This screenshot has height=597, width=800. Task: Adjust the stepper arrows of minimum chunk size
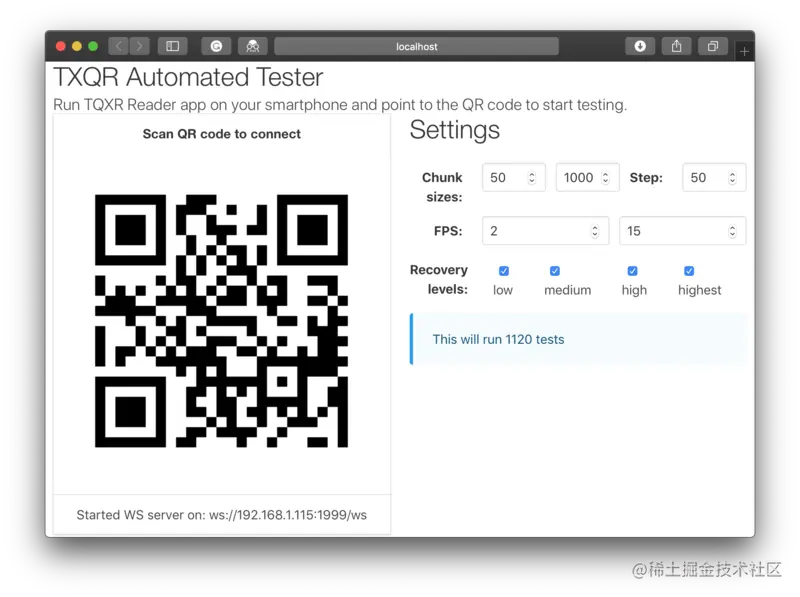[x=532, y=178]
